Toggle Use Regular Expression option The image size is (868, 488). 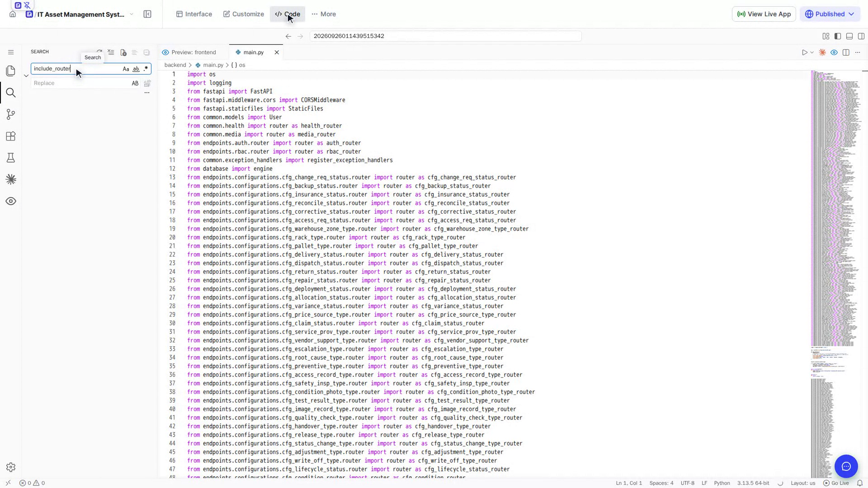coord(146,69)
